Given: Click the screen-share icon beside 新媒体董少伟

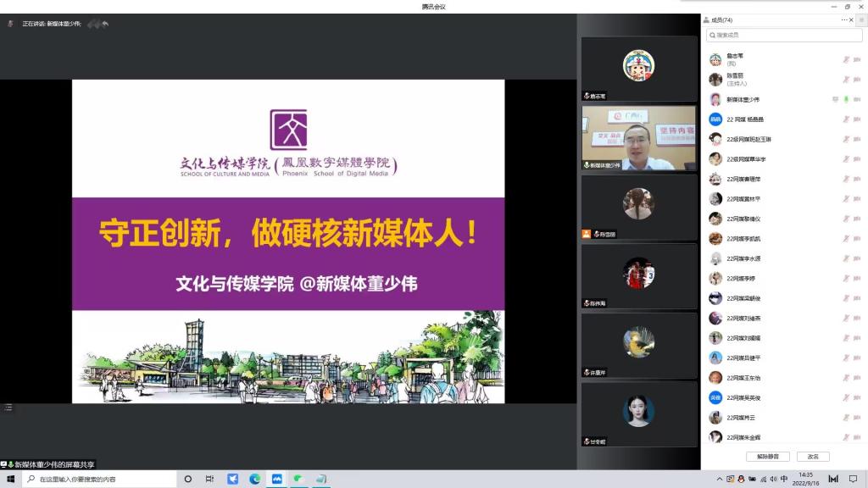Looking at the screenshot, I should coord(835,100).
